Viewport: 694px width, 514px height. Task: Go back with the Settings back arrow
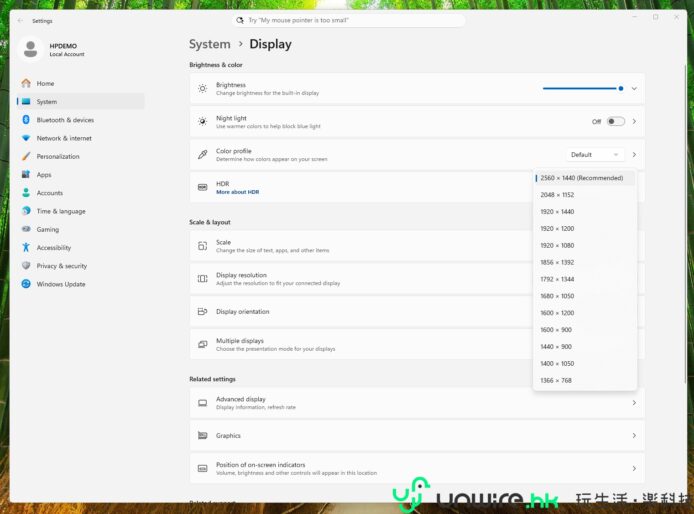click(20, 21)
